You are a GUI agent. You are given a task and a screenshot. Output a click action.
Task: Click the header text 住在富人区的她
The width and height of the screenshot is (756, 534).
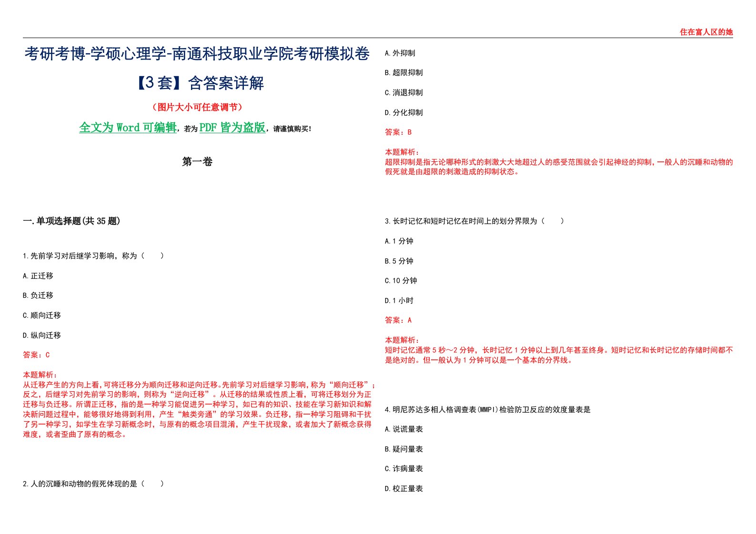tap(706, 32)
